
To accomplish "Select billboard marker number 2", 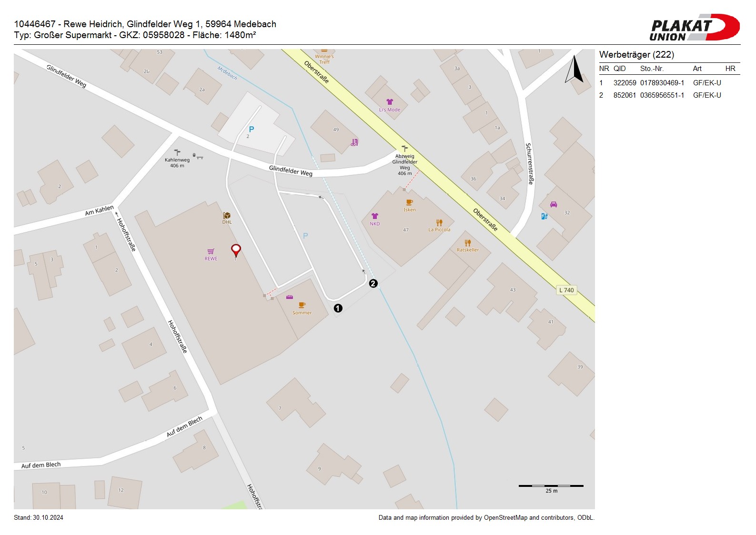I will click(x=373, y=283).
